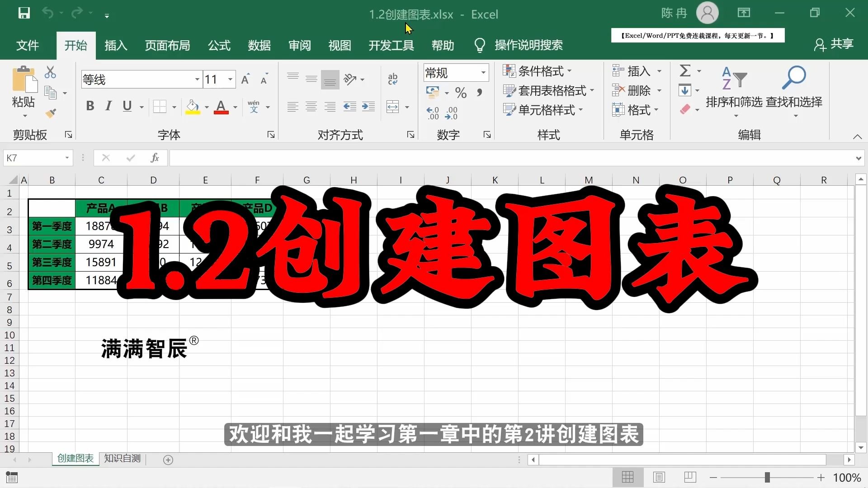
Task: Toggle underline formatting
Action: coord(127,106)
